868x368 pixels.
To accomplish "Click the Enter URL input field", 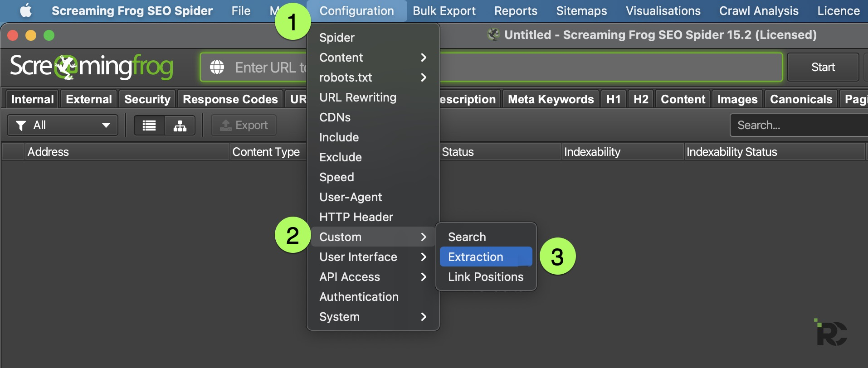I will (491, 67).
